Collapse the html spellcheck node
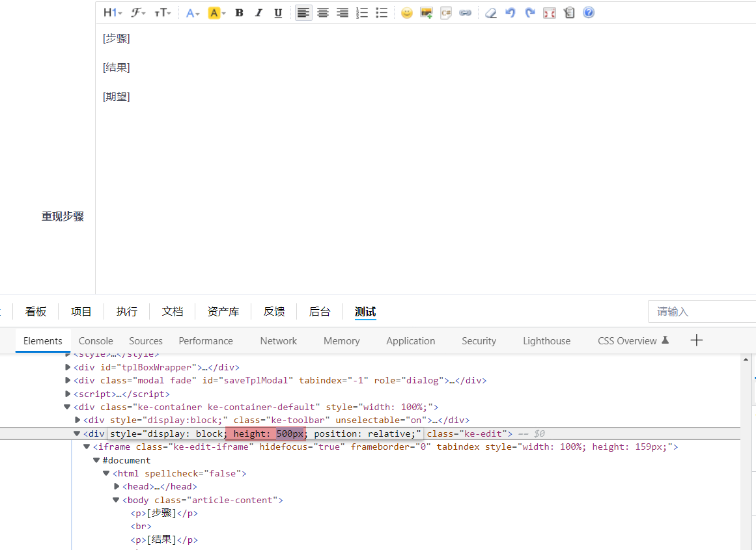 [x=106, y=473]
